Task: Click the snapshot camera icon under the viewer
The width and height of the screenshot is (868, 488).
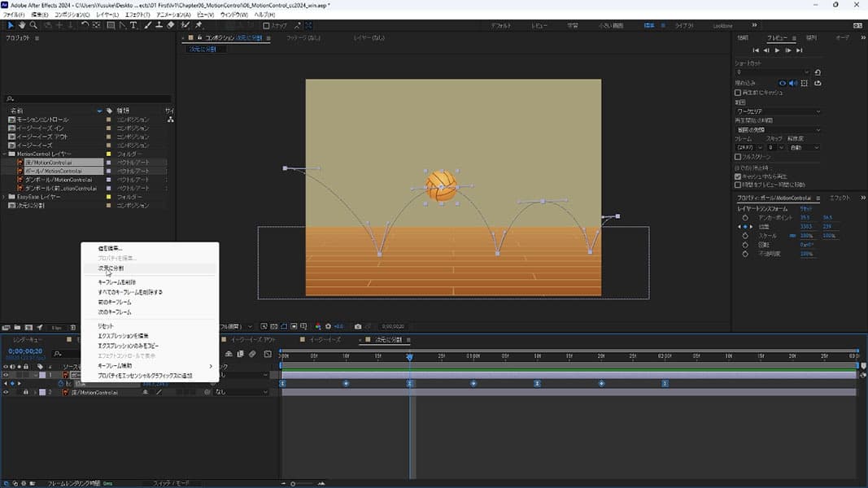Action: pyautogui.click(x=358, y=326)
